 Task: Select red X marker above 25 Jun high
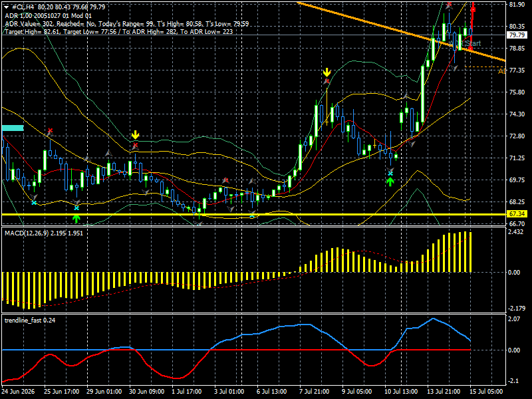51,130
